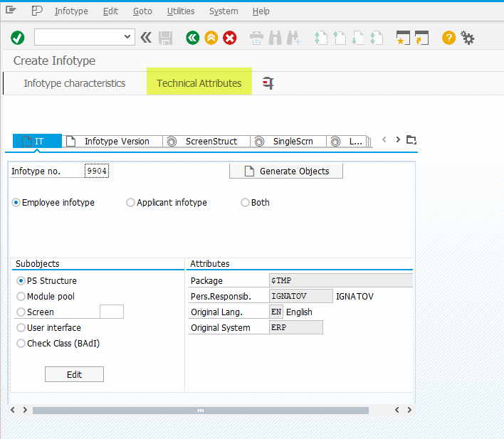Open the System menu
This screenshot has width=504, height=439.
(x=224, y=11)
